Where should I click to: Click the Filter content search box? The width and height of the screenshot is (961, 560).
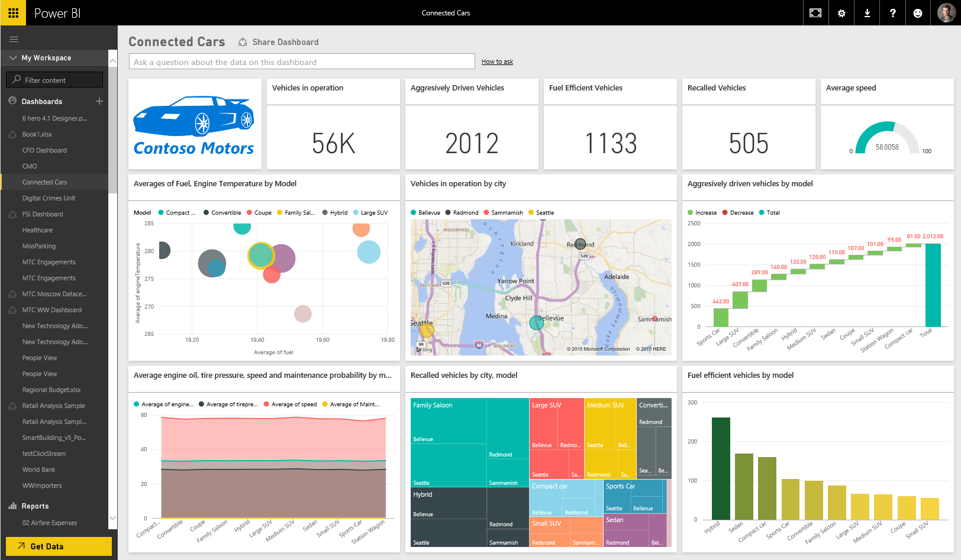coord(54,79)
